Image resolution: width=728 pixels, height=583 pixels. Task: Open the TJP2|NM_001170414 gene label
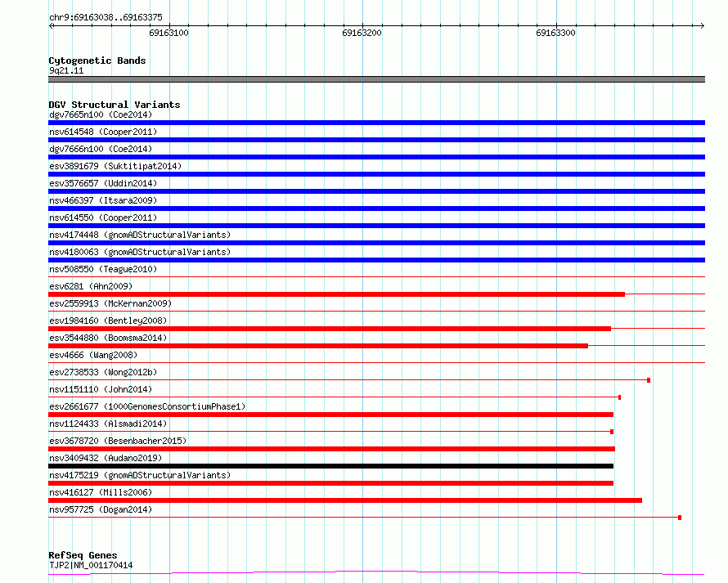coord(91,565)
